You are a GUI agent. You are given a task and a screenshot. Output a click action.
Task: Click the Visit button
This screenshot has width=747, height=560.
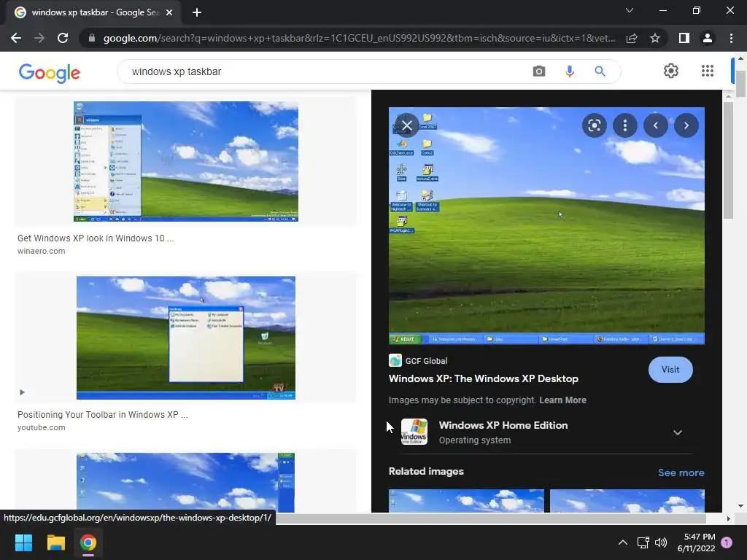point(670,370)
